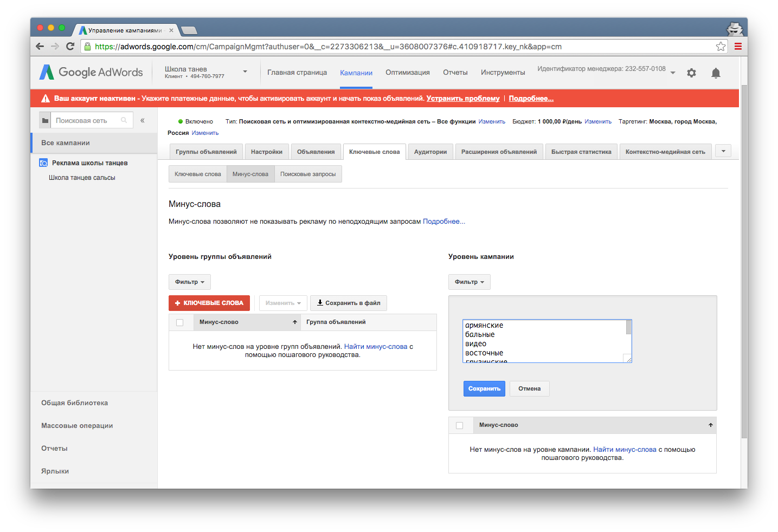Click the browser back arrow
778x532 pixels.
40,47
